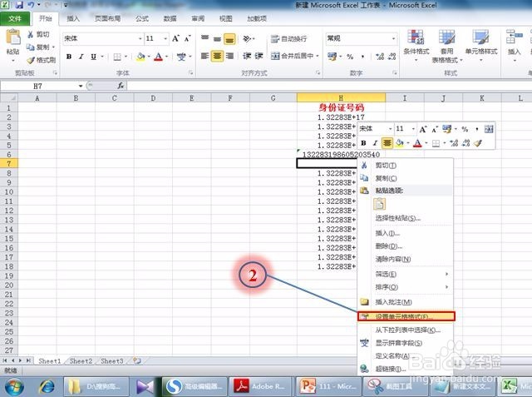Toggle Bold in ribbon font group
Image resolution: width=532 pixels, height=397 pixels.
coord(69,57)
